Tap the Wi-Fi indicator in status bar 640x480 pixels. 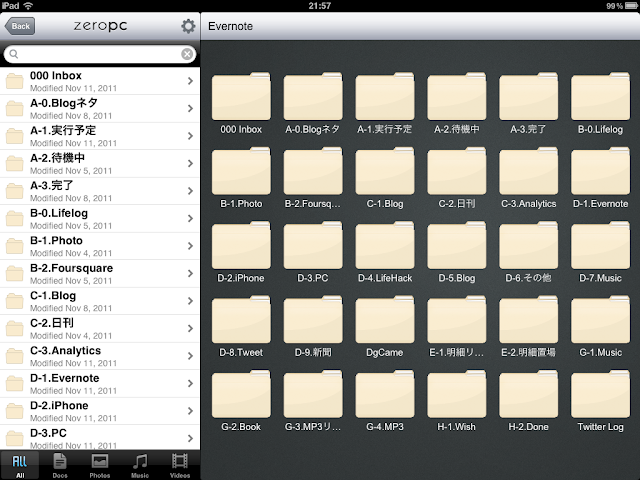pyautogui.click(x=28, y=6)
